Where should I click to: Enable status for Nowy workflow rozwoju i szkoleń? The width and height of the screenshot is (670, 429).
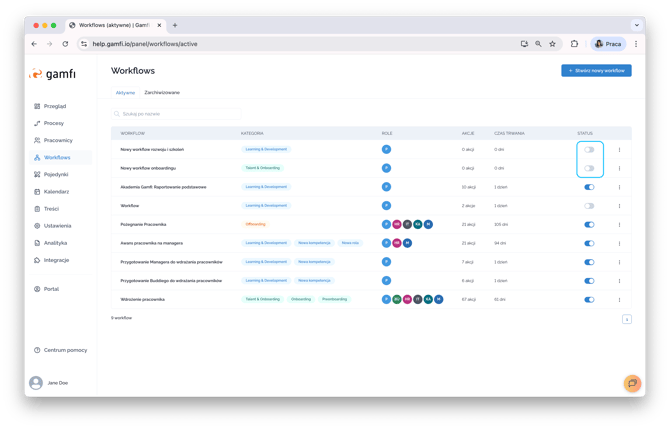(x=589, y=150)
